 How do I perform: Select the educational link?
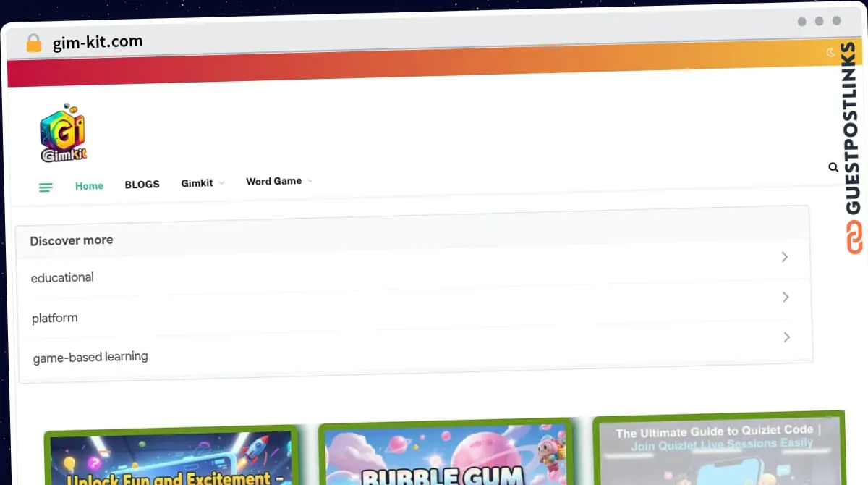pyautogui.click(x=62, y=277)
